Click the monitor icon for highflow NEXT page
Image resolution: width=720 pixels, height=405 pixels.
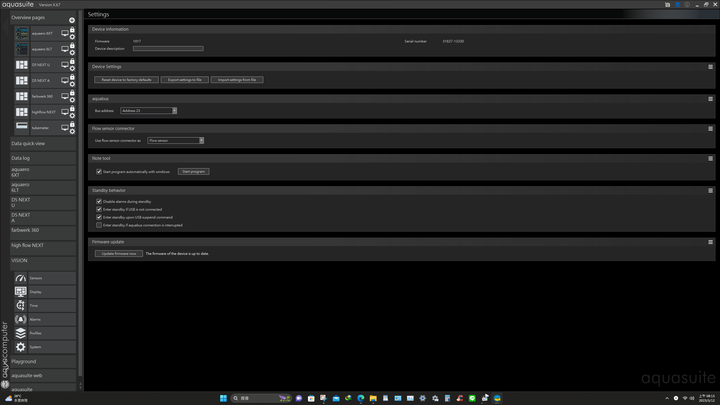pos(65,112)
